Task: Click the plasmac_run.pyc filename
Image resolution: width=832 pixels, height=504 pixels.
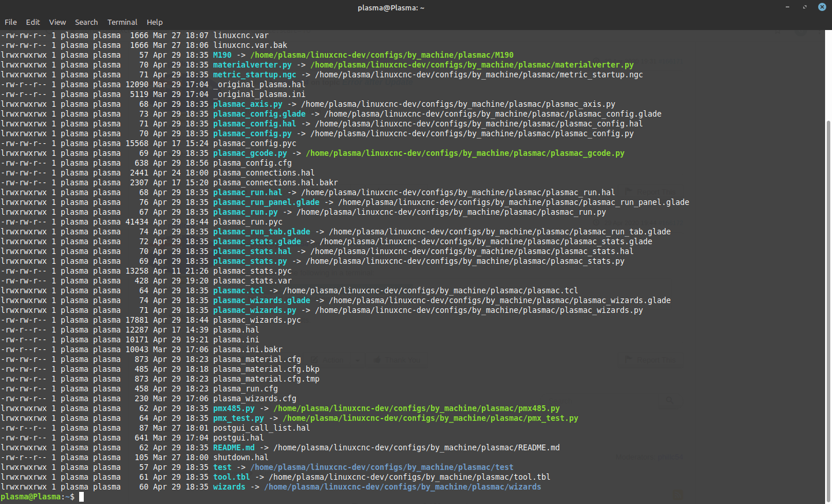Action: click(248, 222)
